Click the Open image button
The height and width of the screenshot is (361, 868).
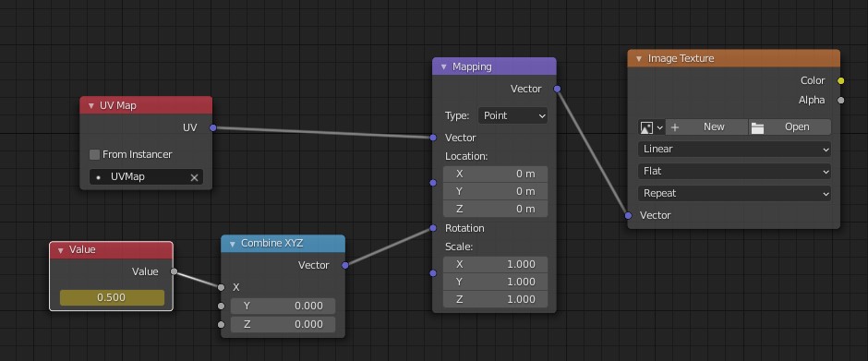coord(790,127)
